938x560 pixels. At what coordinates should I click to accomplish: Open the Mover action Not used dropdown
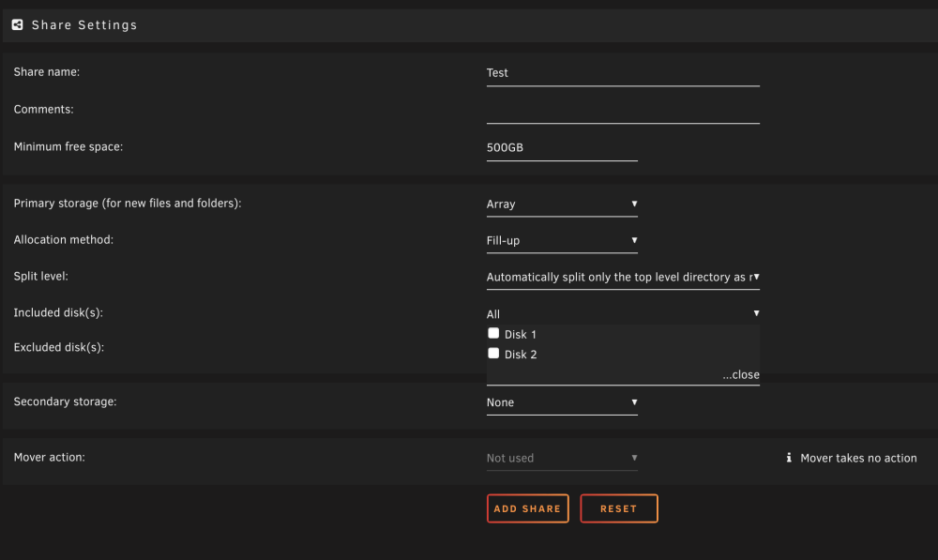pyautogui.click(x=562, y=459)
